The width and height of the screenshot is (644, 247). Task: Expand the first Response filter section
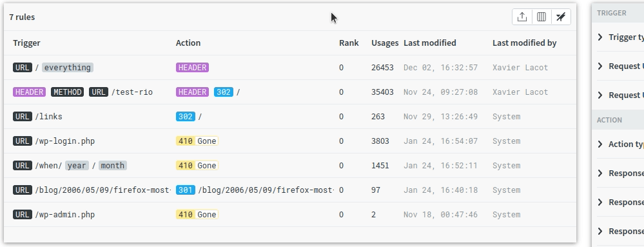click(620, 173)
